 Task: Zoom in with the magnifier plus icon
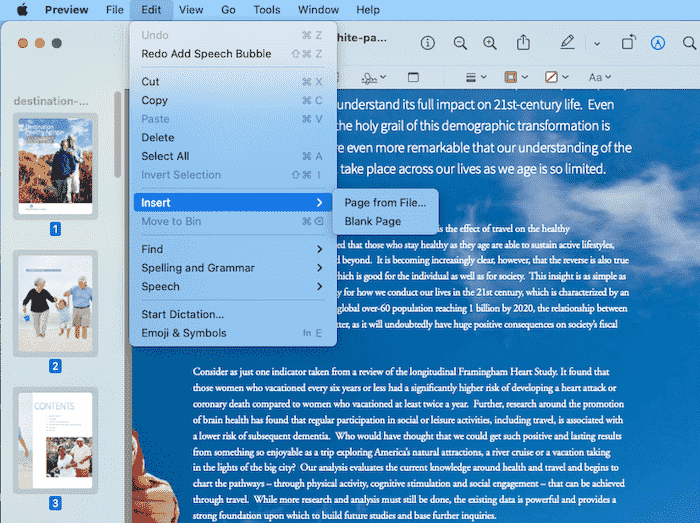point(490,43)
